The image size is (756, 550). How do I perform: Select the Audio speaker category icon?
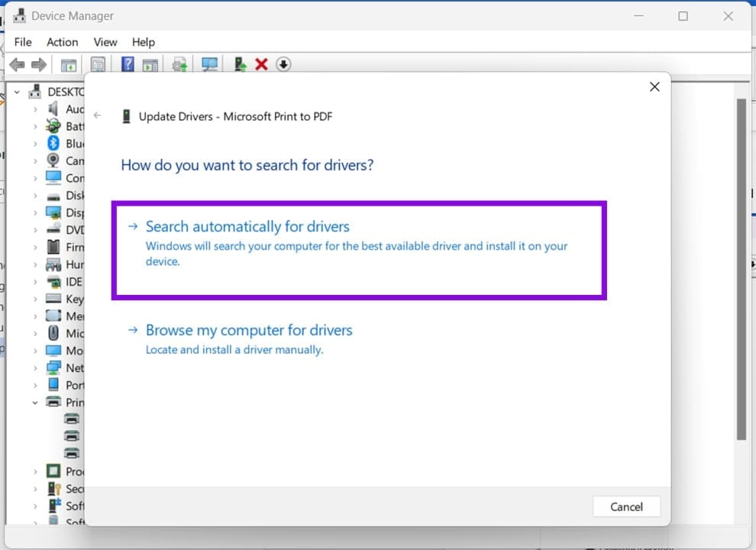53,108
